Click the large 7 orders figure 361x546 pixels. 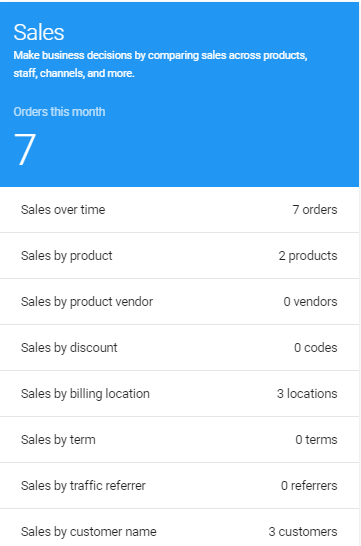(25, 149)
